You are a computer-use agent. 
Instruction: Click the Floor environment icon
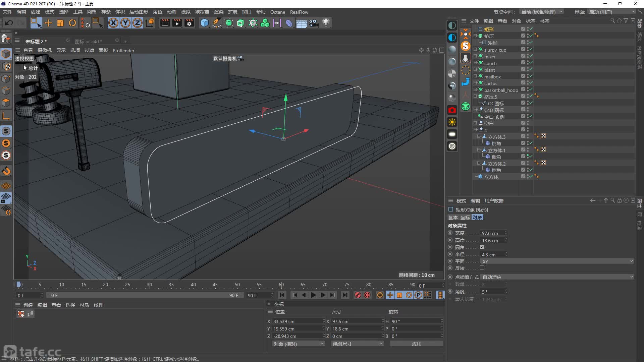coord(302,23)
